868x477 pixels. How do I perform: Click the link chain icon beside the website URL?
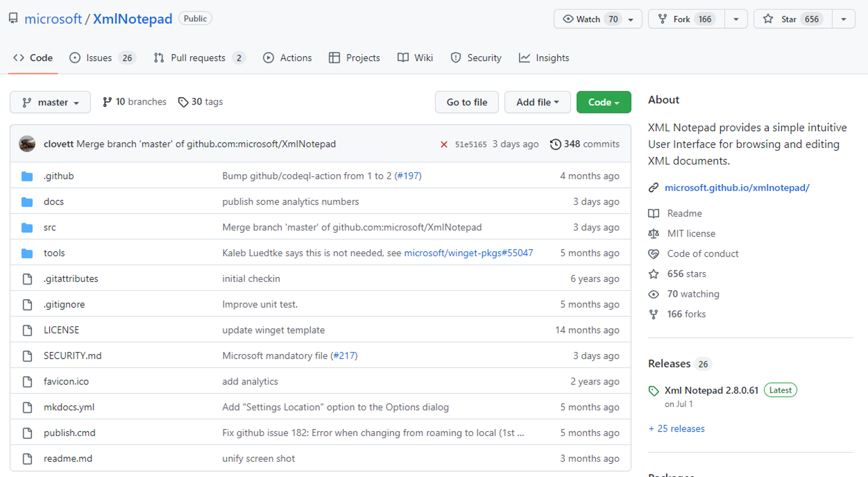654,188
